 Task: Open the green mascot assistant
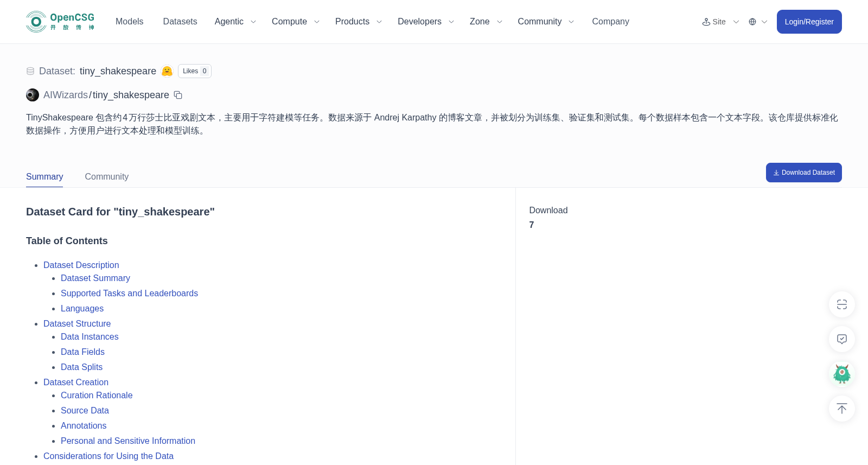842,374
